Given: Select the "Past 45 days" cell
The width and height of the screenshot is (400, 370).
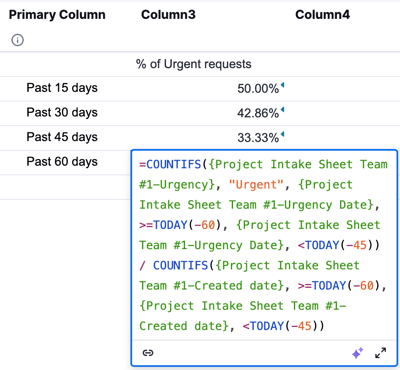Looking at the screenshot, I should 62,137.
